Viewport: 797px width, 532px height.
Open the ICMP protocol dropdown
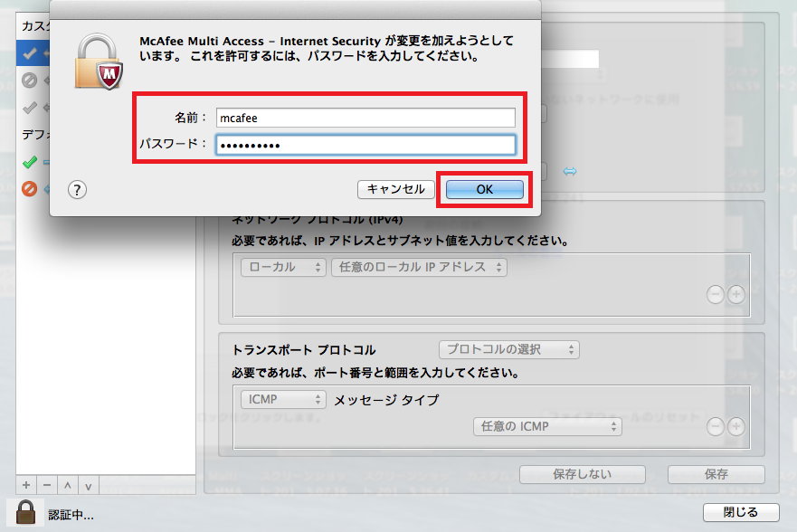click(283, 399)
